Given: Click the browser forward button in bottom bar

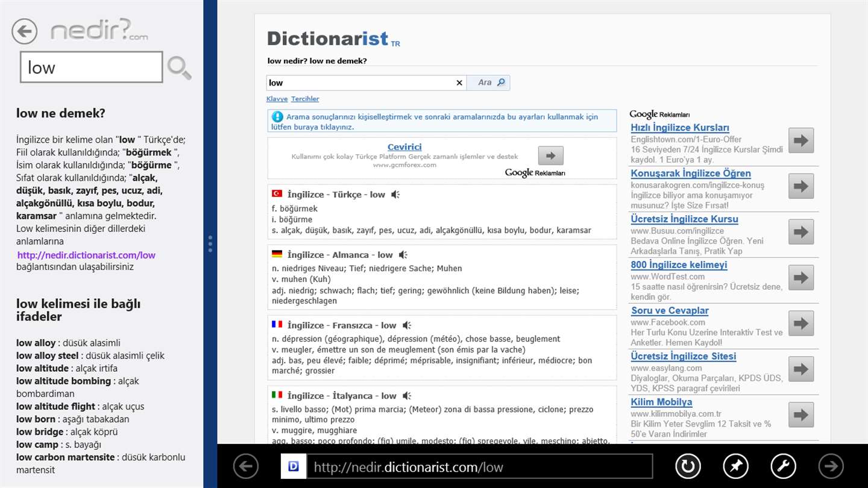Looking at the screenshot, I should pyautogui.click(x=831, y=466).
